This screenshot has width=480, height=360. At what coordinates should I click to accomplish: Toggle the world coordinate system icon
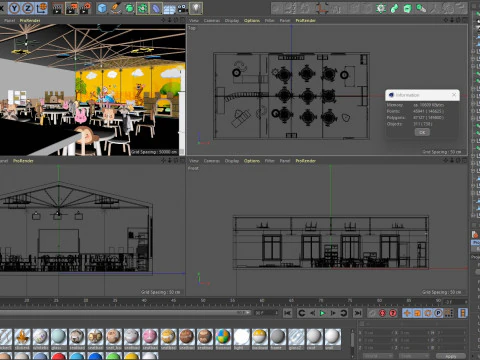coord(41,8)
